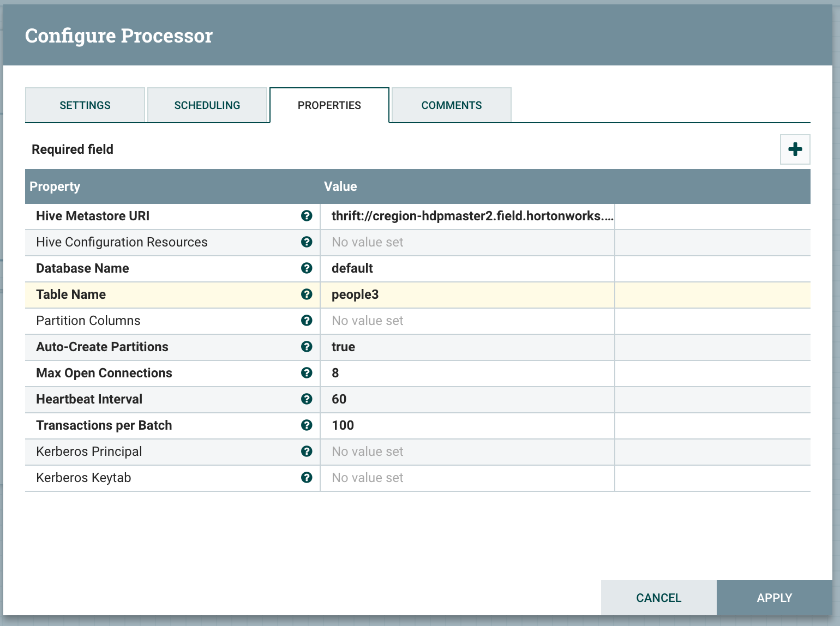Show help for Kerberos Keytab
This screenshot has width=840, height=626.
307,478
